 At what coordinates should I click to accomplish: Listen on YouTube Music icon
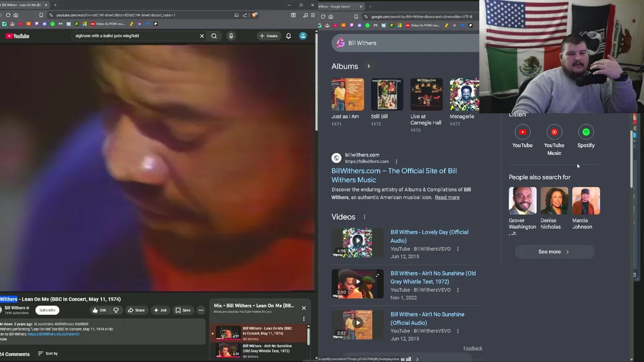point(554,132)
